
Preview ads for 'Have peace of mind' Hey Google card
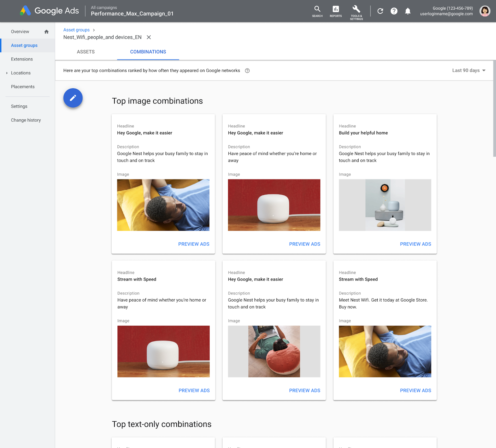[x=304, y=244]
